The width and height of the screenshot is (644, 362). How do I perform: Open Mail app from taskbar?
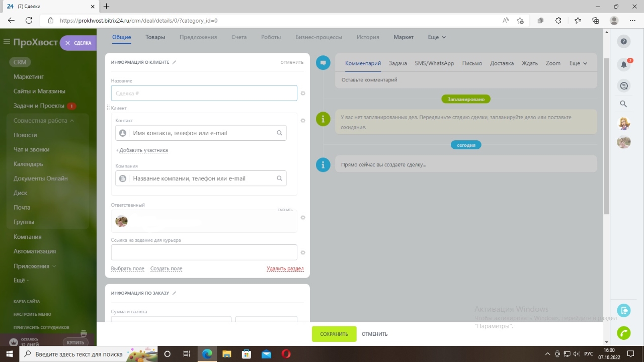pyautogui.click(x=266, y=354)
